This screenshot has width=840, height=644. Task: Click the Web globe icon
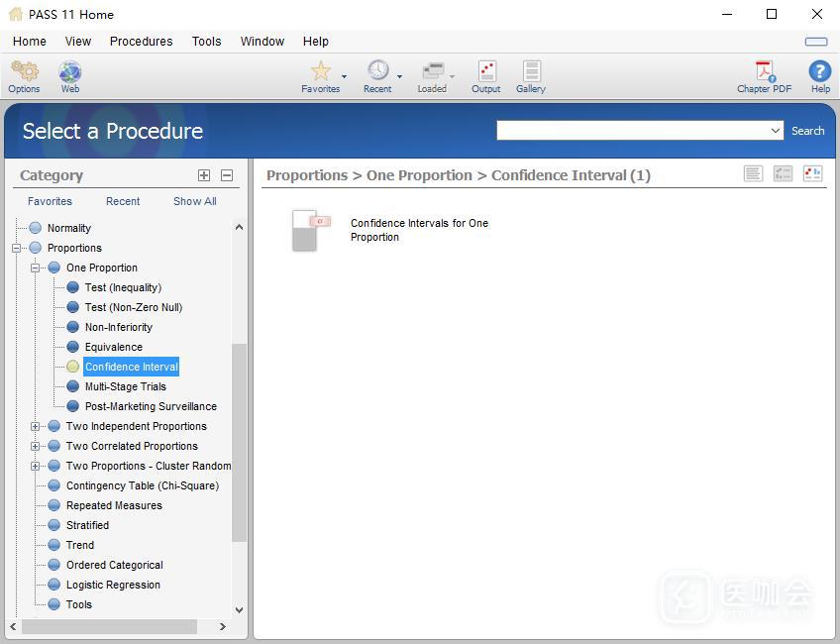point(70,72)
